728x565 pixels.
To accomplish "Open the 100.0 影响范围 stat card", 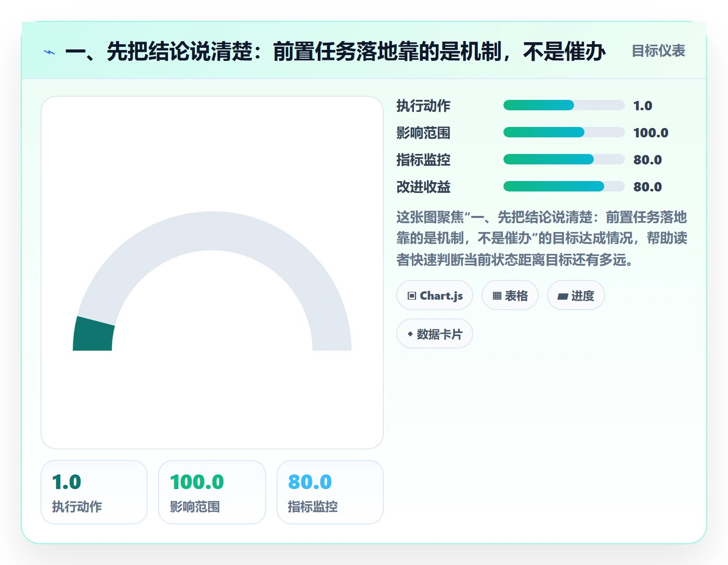I will click(212, 492).
